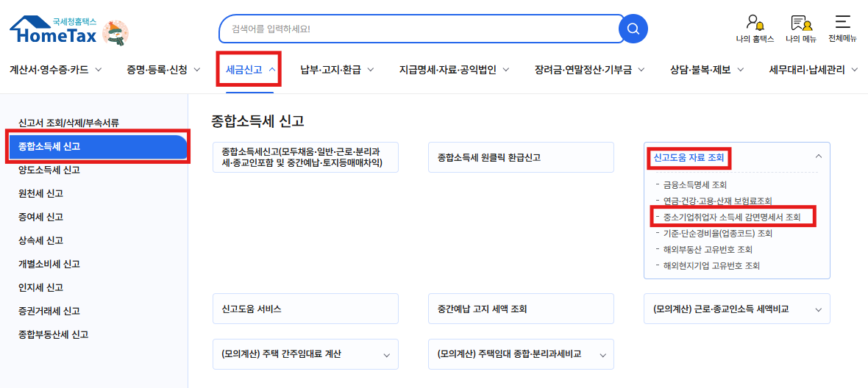The image size is (868, 388).
Task: Collapse the 신고도움 자료 조회 panel chevron
Action: 818,157
